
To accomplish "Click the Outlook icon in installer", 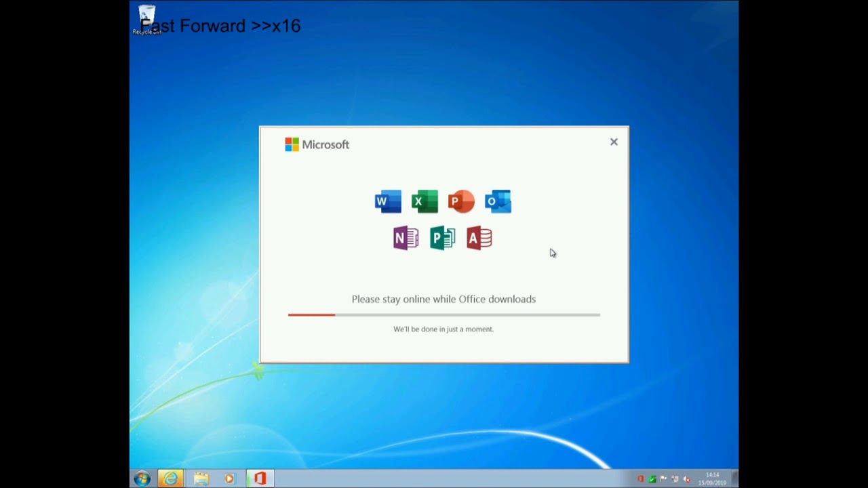I will [498, 201].
